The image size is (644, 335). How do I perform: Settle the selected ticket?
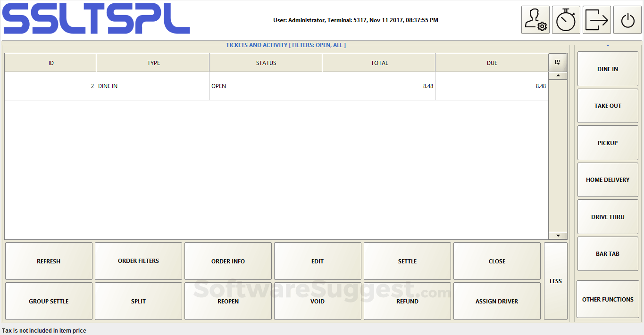coord(407,261)
